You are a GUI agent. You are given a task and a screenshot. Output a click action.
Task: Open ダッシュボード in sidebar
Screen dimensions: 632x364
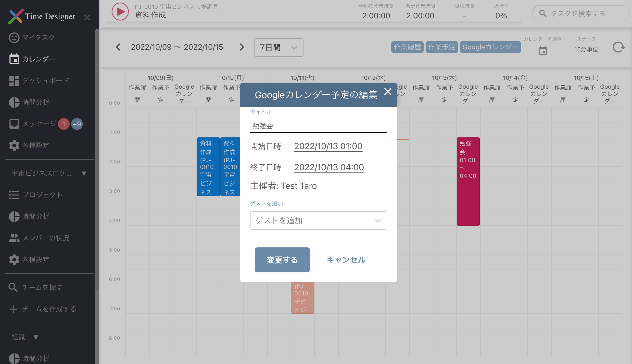click(x=45, y=81)
